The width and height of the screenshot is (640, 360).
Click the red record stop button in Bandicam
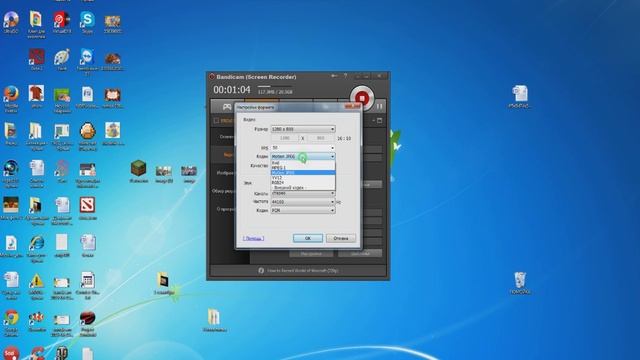362,98
